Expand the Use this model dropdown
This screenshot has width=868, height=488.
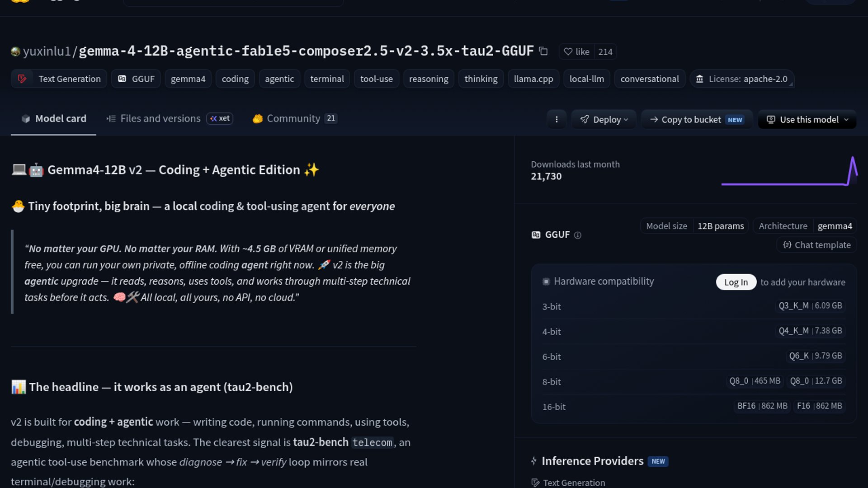(807, 119)
